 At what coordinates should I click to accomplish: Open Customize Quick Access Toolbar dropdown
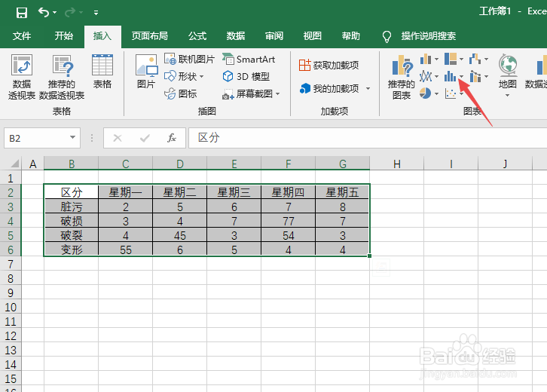tap(96, 13)
